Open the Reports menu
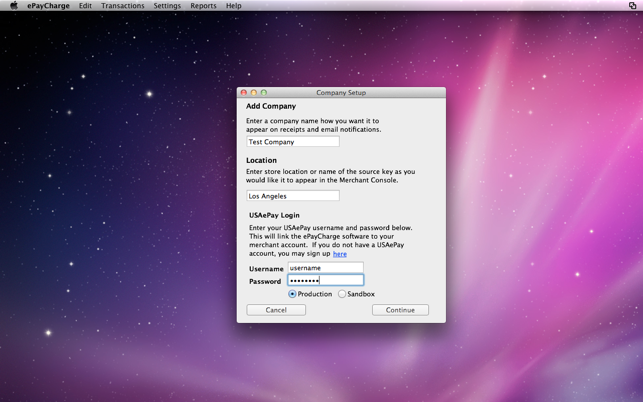The image size is (643, 402). 203,6
